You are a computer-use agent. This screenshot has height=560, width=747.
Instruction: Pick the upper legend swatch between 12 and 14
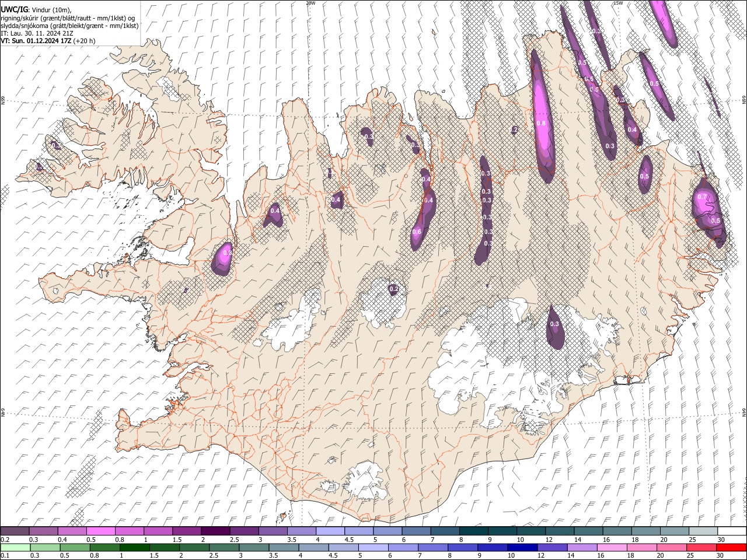coord(559,531)
